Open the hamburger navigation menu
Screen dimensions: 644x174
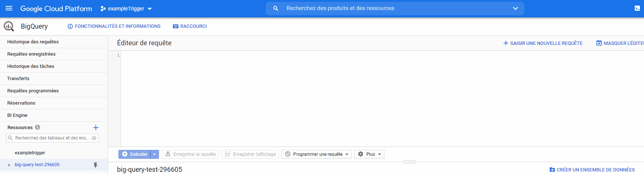click(x=9, y=8)
